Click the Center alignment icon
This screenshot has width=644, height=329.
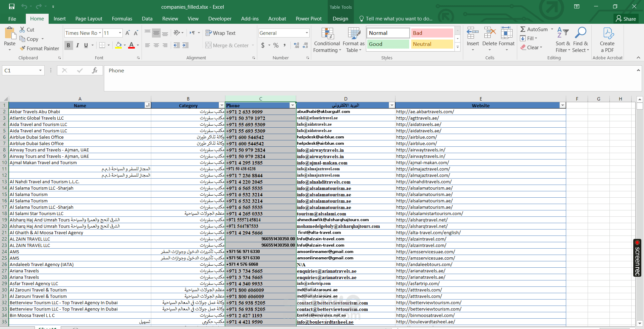coord(156,45)
